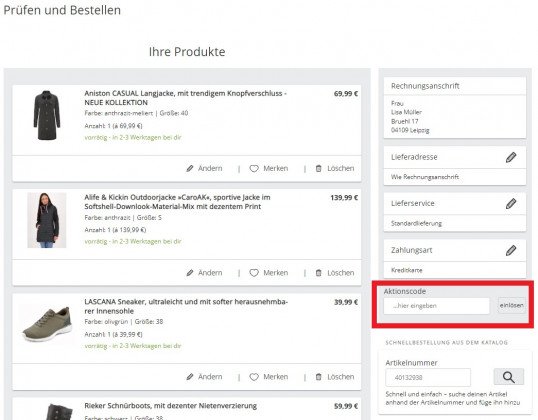Click Ändern for the Alife & Kickin Outdoorjacke

click(204, 273)
